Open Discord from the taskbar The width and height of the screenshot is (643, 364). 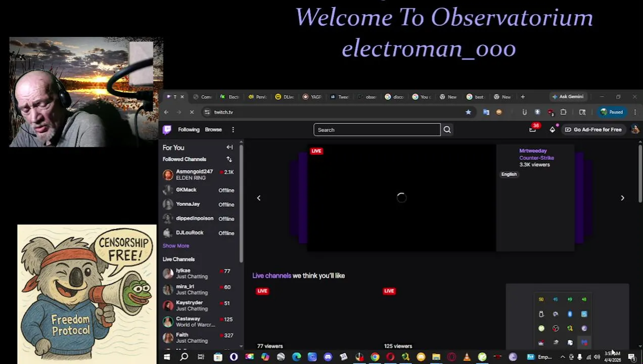tap(328, 357)
